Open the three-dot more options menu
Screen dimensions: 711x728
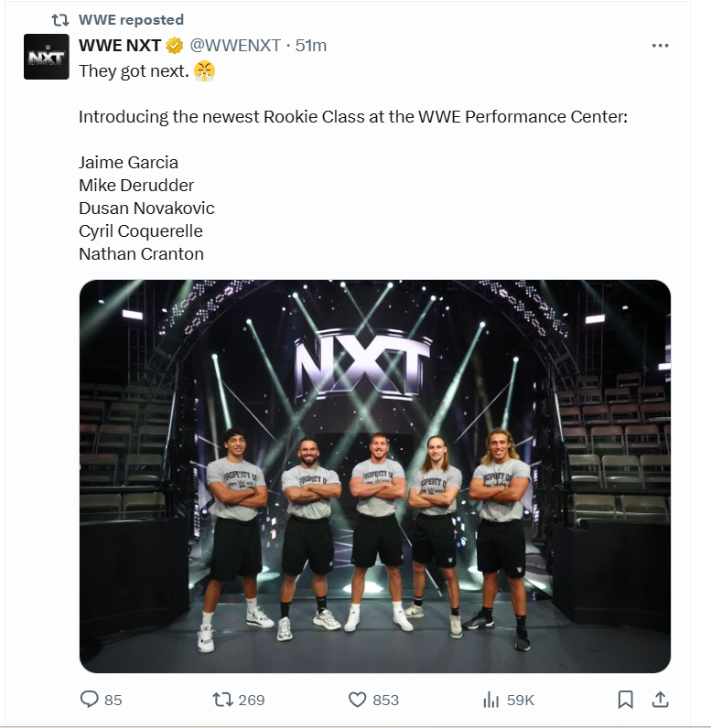(660, 46)
